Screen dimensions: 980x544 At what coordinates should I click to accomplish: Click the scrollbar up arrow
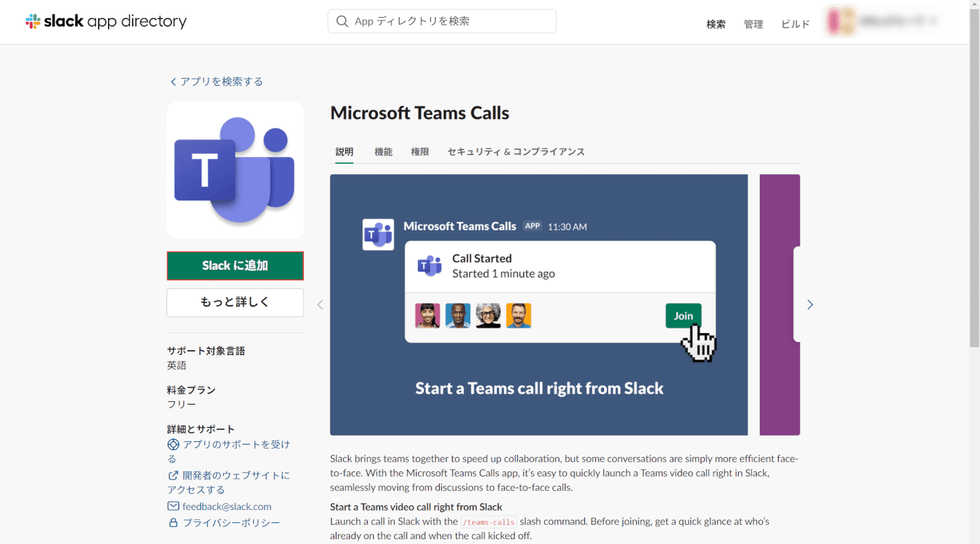click(975, 5)
